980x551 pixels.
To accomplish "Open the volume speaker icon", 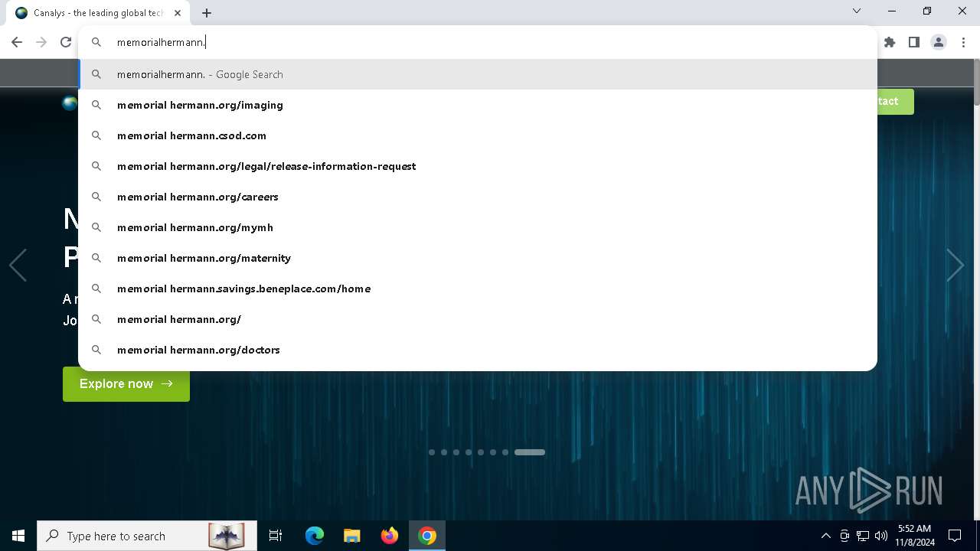I will pyautogui.click(x=881, y=536).
